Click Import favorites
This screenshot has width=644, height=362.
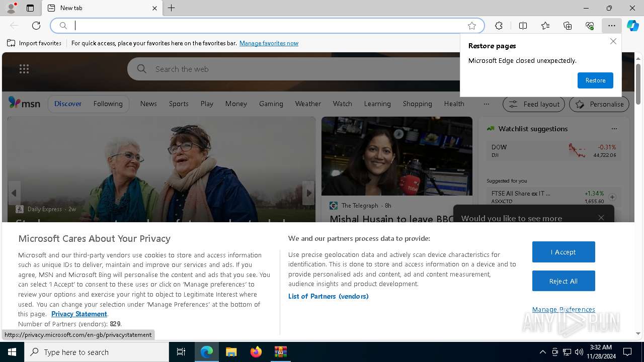[x=34, y=43]
